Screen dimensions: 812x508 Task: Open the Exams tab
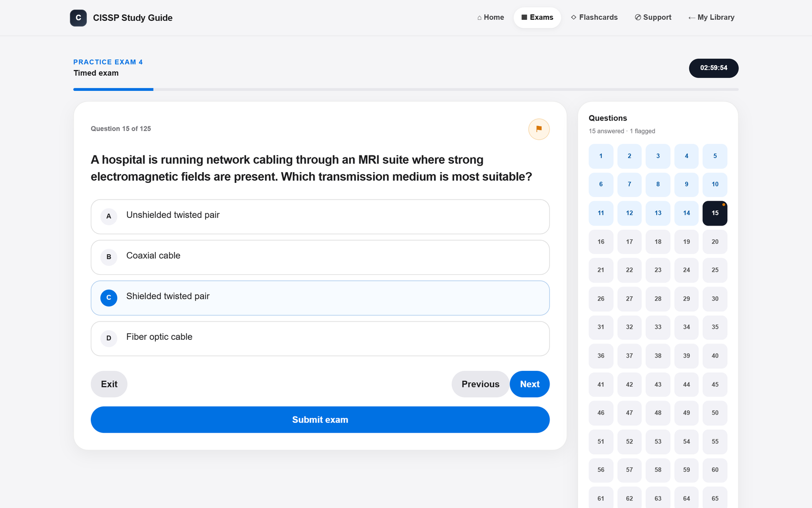click(537, 17)
